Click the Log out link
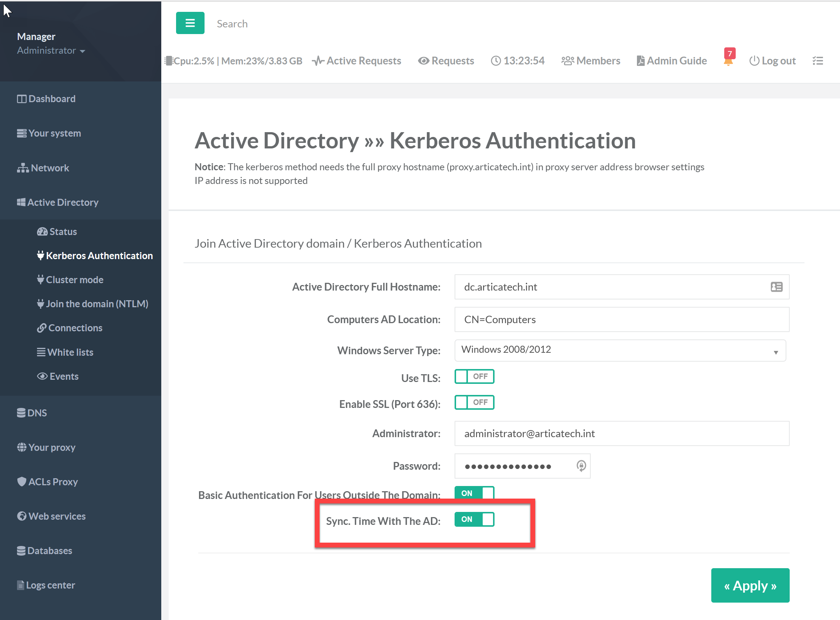 pos(773,61)
